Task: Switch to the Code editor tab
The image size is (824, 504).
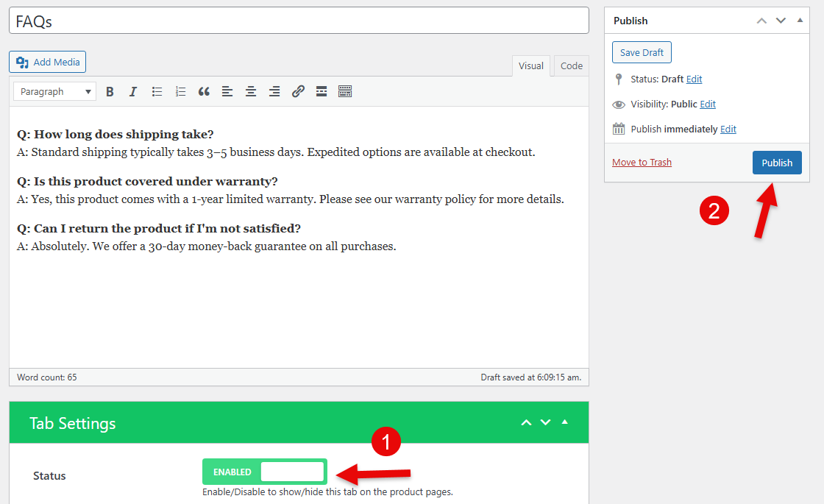Action: click(x=571, y=65)
